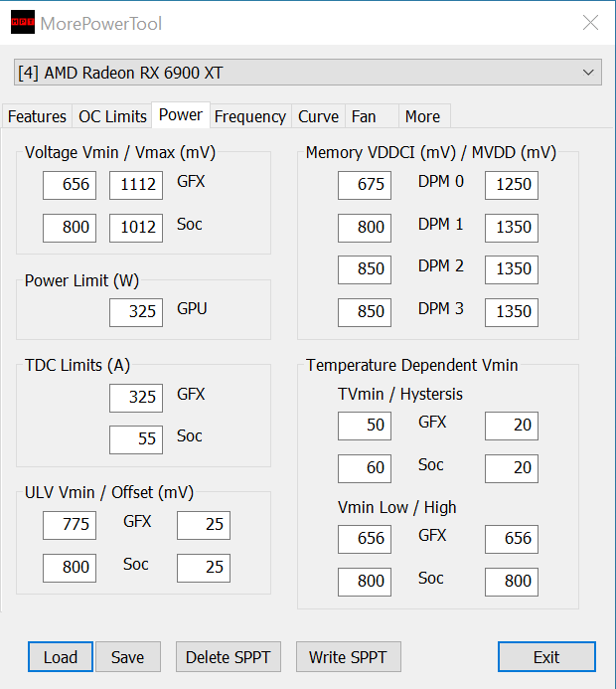Click the DPM 0 VDDCI field (675)
This screenshot has width=616, height=689.
click(365, 185)
